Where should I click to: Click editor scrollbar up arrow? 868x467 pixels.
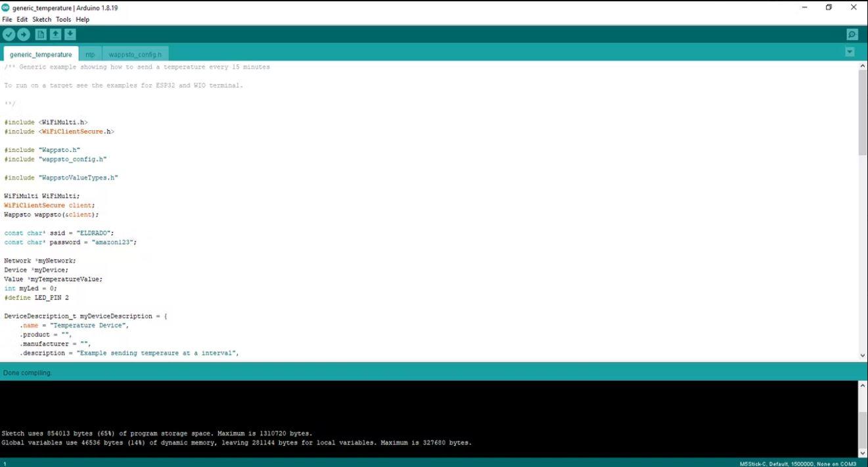point(863,66)
